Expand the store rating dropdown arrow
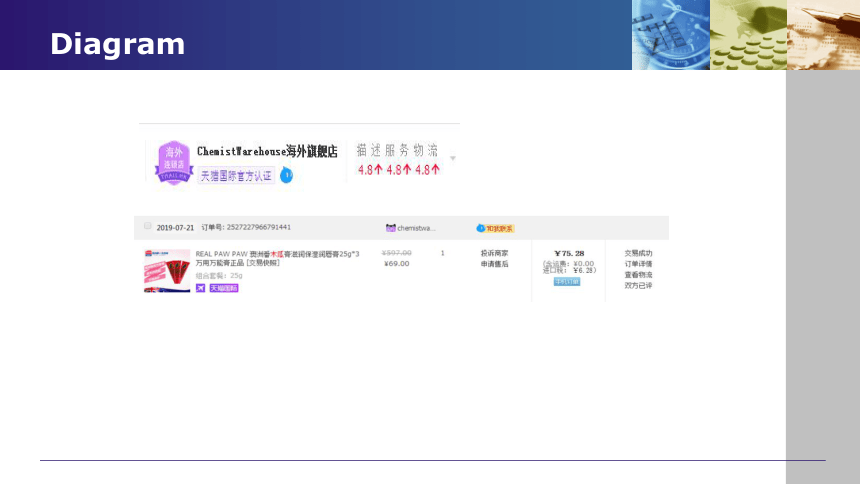This screenshot has height=484, width=860. coord(453,158)
